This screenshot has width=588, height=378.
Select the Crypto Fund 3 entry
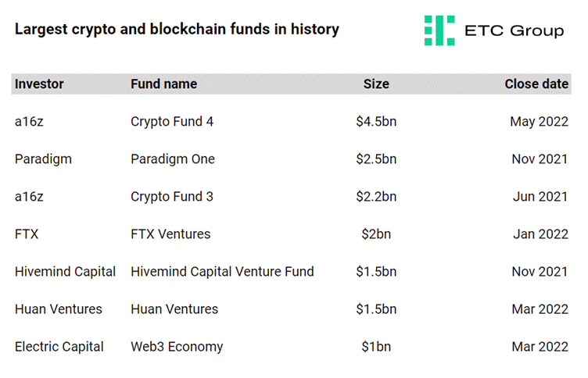(172, 197)
